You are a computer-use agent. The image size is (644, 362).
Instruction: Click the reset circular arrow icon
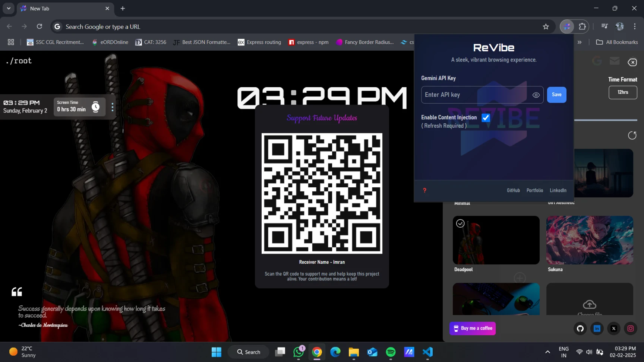click(x=632, y=135)
